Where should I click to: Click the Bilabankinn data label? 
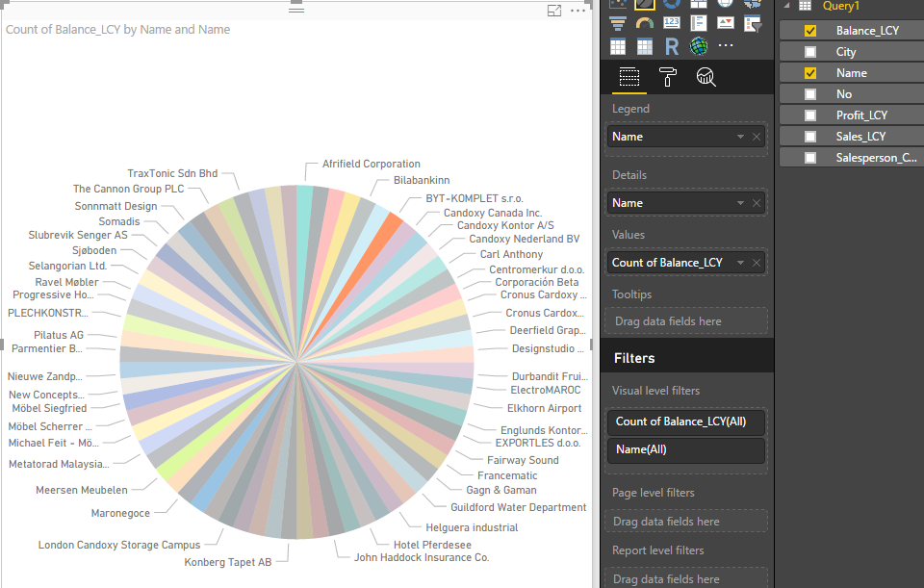[422, 180]
